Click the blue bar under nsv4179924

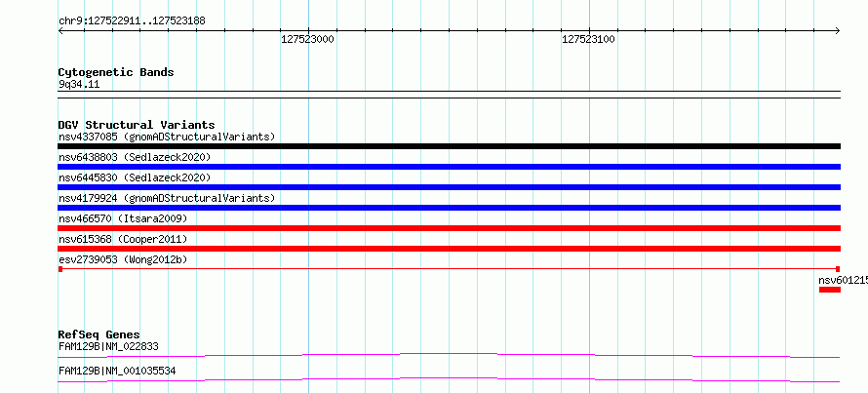click(x=449, y=208)
